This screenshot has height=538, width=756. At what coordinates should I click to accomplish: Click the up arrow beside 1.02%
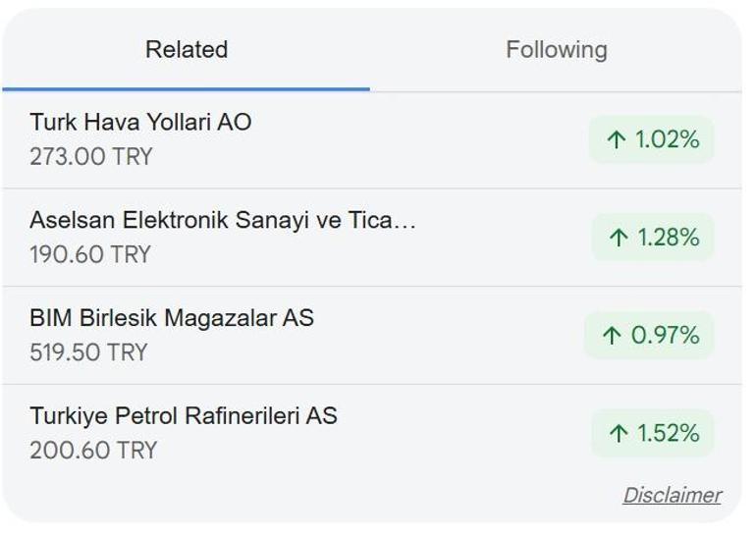(617, 140)
